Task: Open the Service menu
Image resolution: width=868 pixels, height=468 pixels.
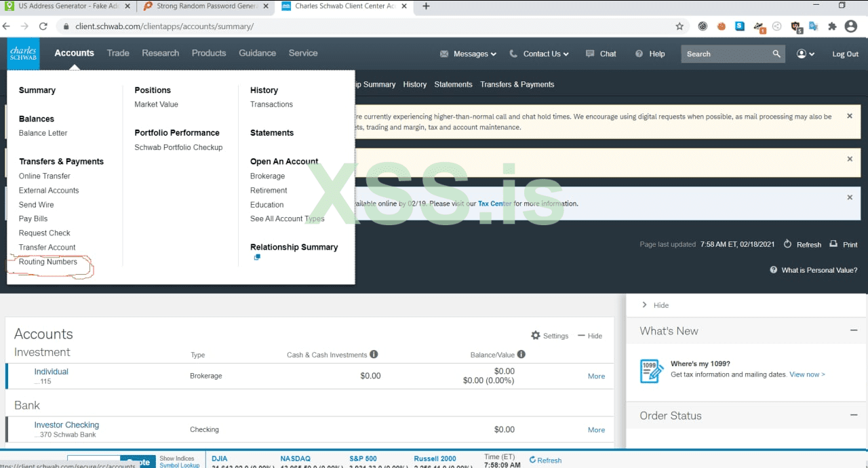Action: 303,53
